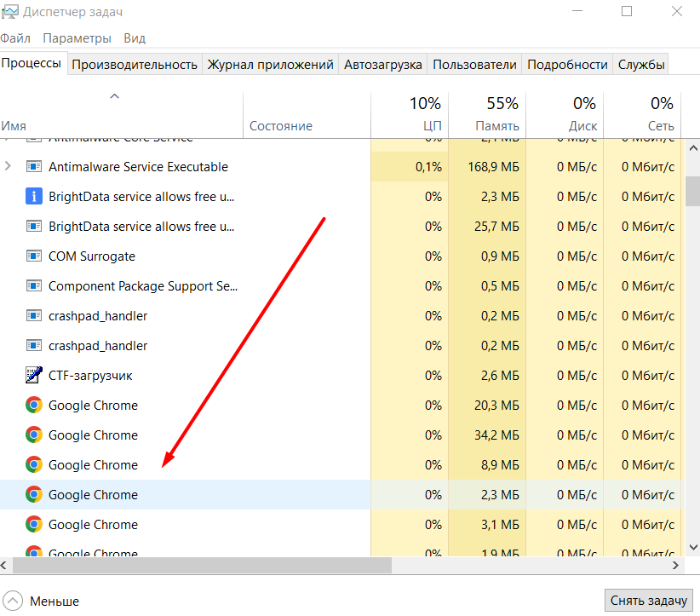
Task: Click the icon of crashpad_handler above CTF-загрузчик
Action: (x=34, y=345)
